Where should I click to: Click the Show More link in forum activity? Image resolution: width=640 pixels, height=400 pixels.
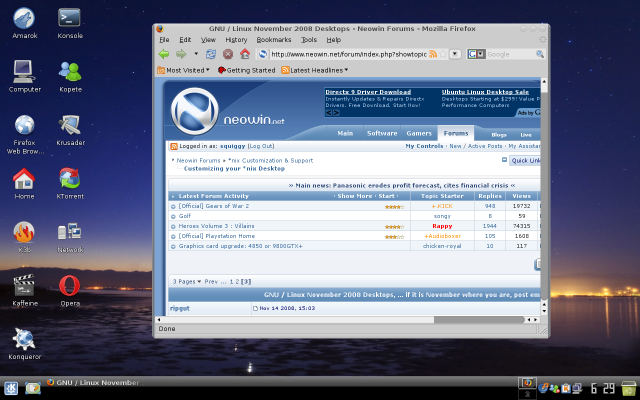pyautogui.click(x=355, y=196)
